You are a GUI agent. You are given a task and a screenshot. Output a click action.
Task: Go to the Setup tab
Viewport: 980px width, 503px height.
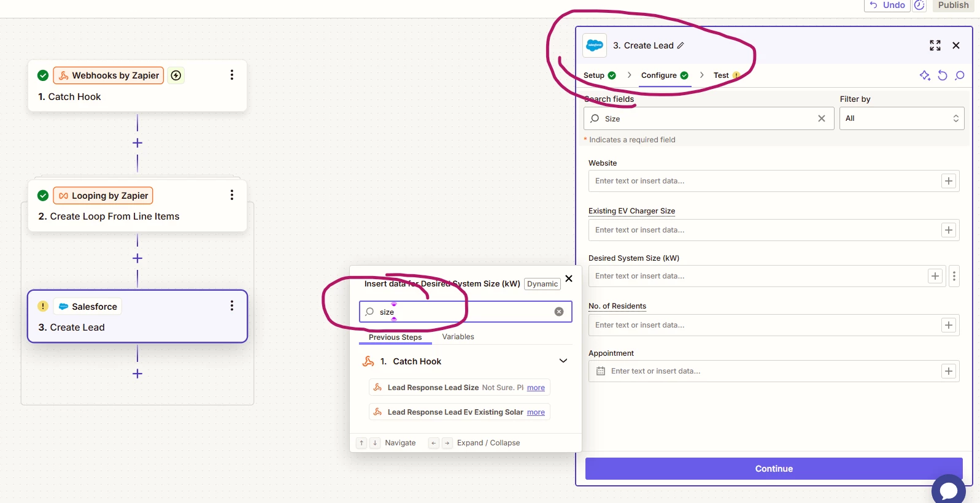600,75
